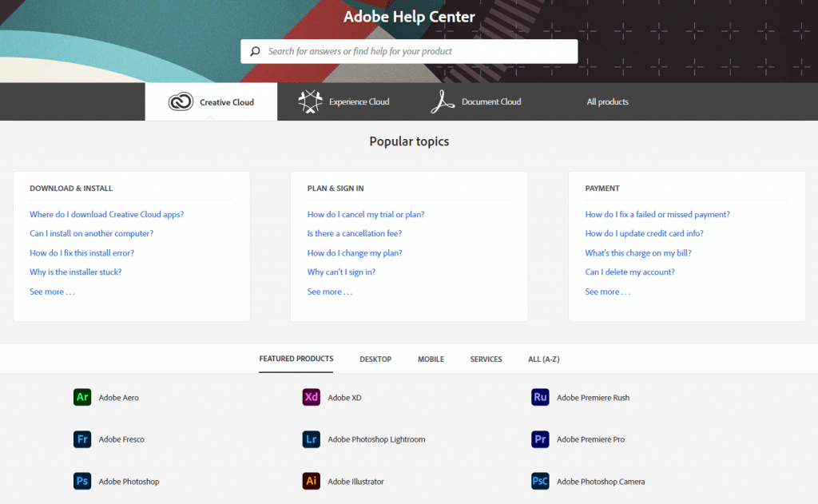Show the ALL (A-Z) products tab
This screenshot has width=818, height=504.
point(543,359)
